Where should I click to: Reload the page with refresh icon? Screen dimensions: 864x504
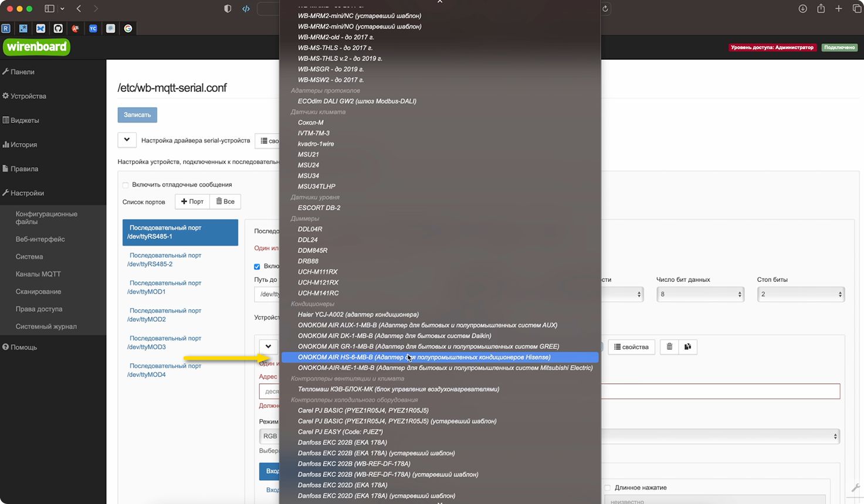(605, 9)
